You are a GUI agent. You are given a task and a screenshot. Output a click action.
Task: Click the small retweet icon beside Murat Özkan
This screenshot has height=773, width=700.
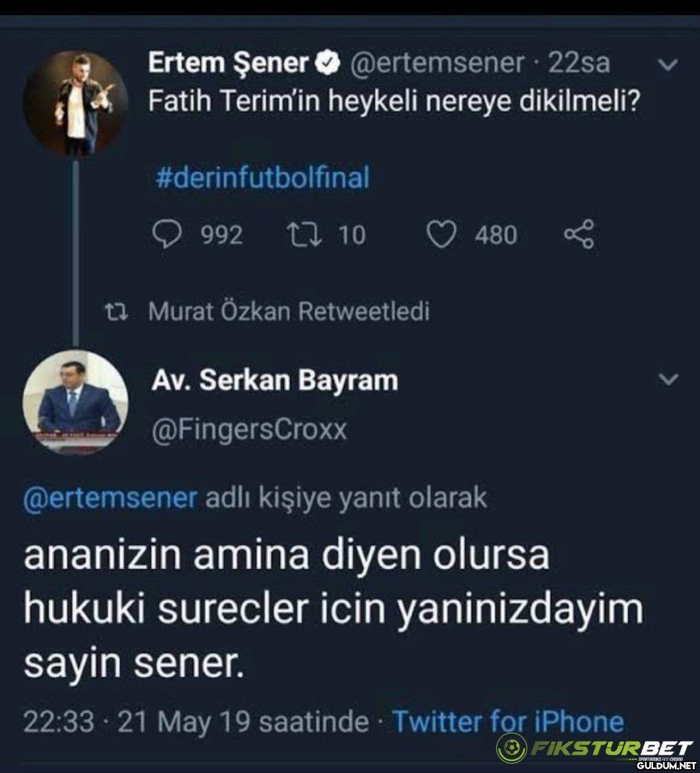(118, 312)
